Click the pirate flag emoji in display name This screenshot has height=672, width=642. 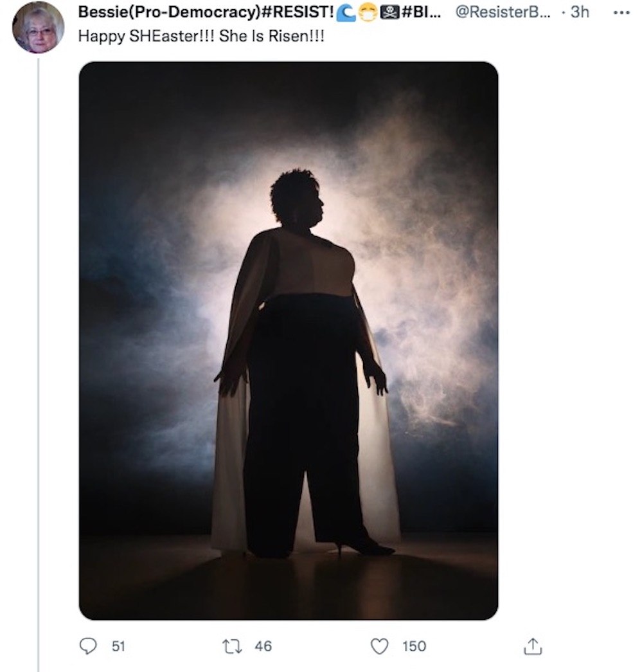pyautogui.click(x=389, y=12)
